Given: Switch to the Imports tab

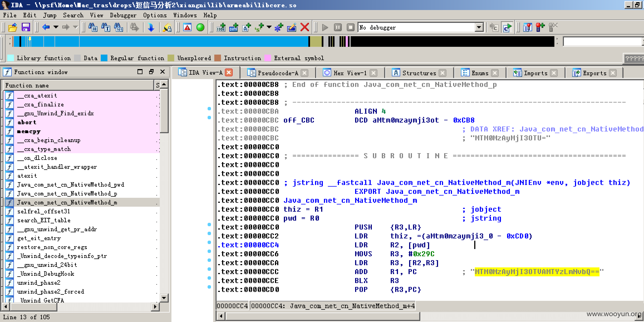Looking at the screenshot, I should (x=535, y=73).
